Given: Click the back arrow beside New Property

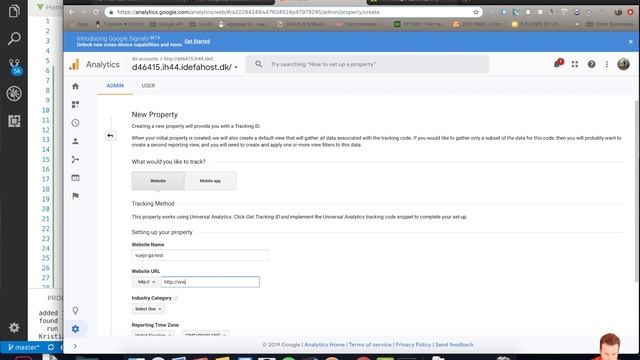Looking at the screenshot, I should click(x=110, y=136).
